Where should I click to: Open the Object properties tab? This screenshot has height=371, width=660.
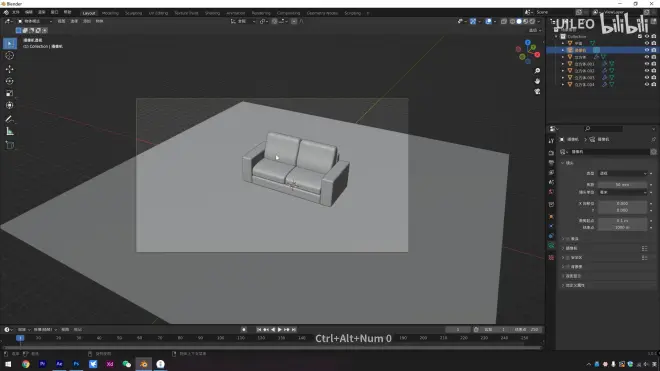tap(551, 216)
